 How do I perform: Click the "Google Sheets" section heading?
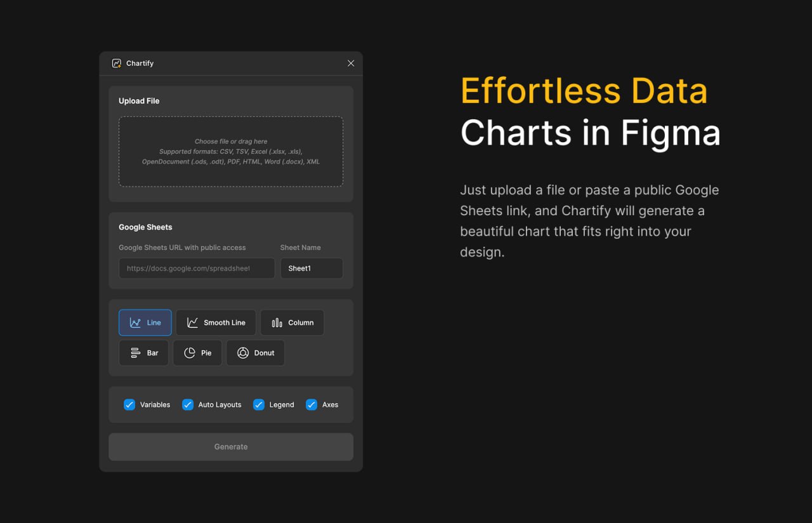(145, 227)
